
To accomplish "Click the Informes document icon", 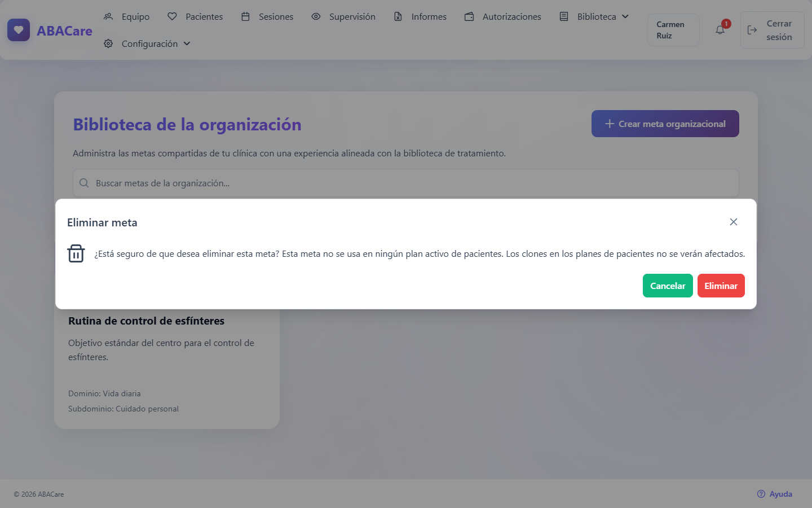I will 398,16.
